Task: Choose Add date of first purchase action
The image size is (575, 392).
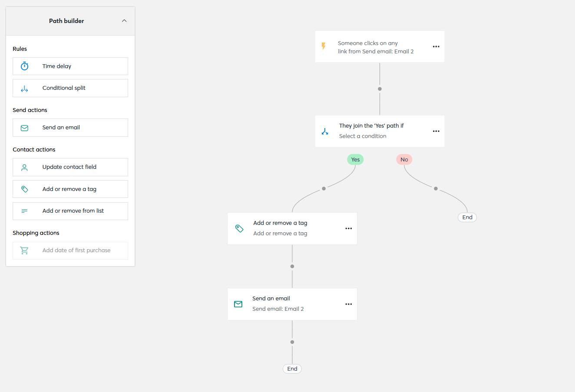Action: [70, 250]
